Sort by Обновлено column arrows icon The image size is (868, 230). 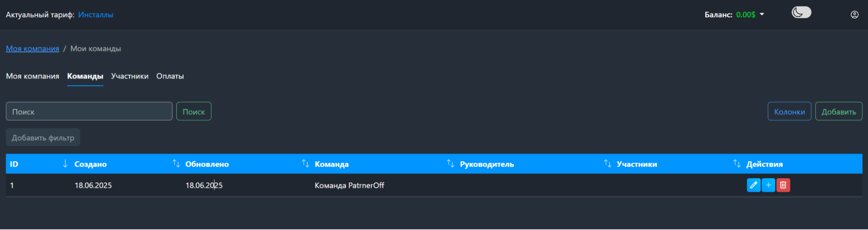coord(305,163)
